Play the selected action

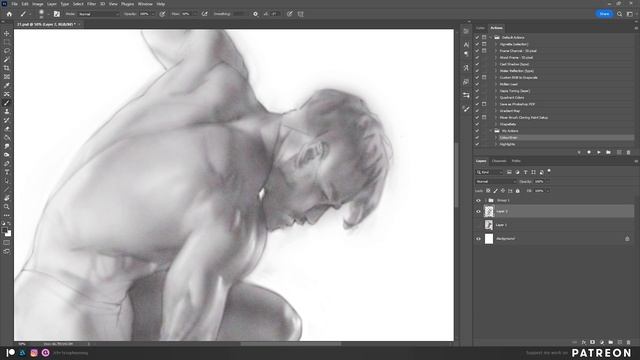click(x=599, y=152)
